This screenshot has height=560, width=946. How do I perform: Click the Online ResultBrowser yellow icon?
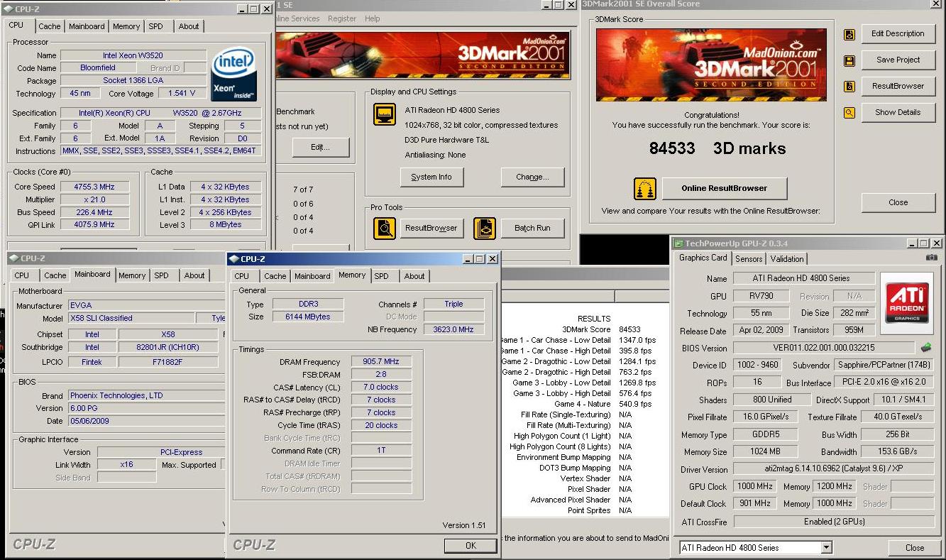tap(644, 189)
